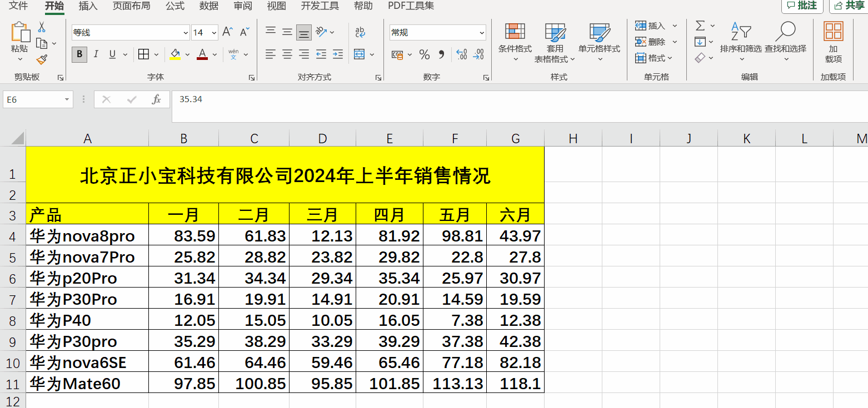Apply percent style to the selection

[424, 55]
